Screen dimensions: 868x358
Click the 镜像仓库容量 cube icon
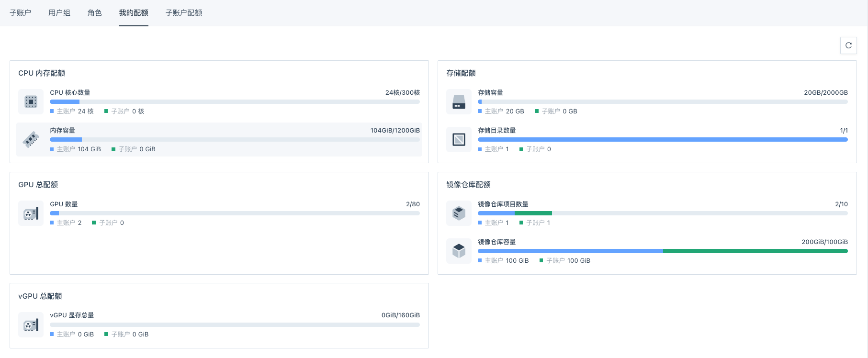click(x=459, y=251)
